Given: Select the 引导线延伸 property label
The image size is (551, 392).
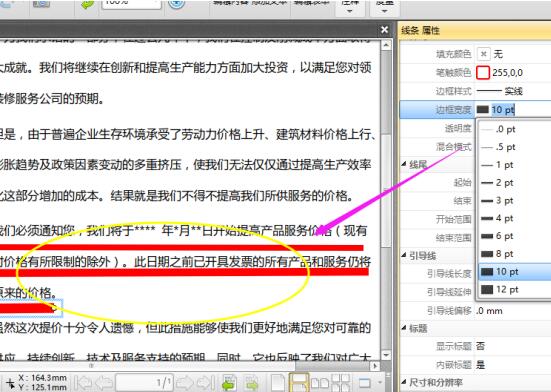Looking at the screenshot, I should coord(449,292).
